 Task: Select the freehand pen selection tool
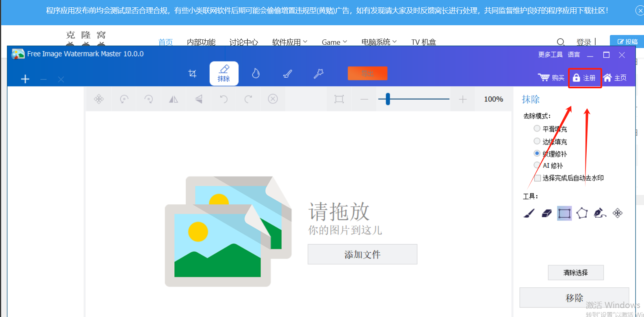pos(600,213)
